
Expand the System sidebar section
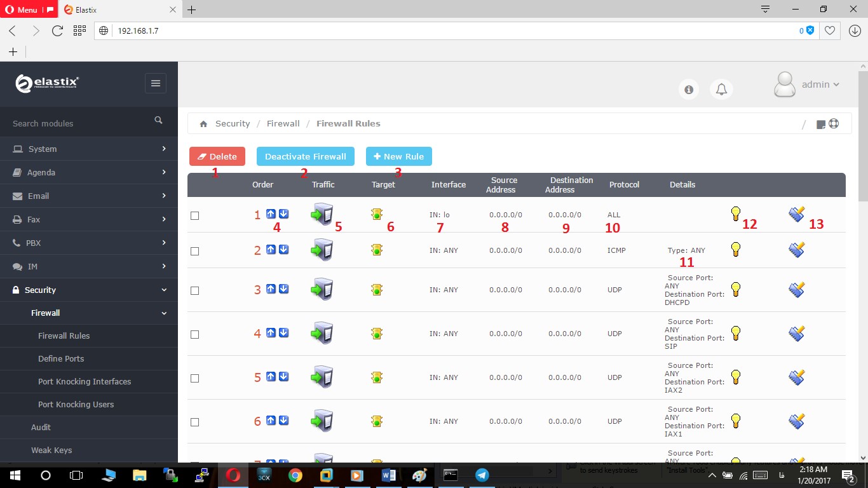pyautogui.click(x=89, y=149)
